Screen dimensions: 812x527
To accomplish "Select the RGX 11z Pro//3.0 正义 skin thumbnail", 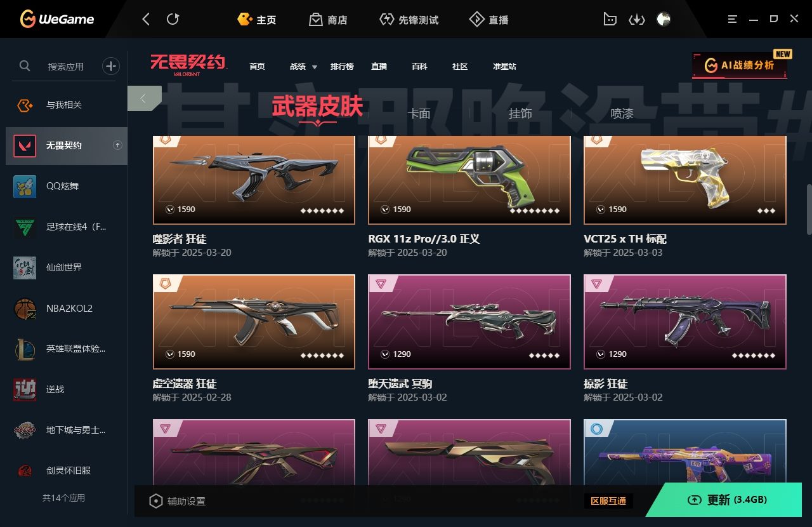I will pyautogui.click(x=469, y=180).
